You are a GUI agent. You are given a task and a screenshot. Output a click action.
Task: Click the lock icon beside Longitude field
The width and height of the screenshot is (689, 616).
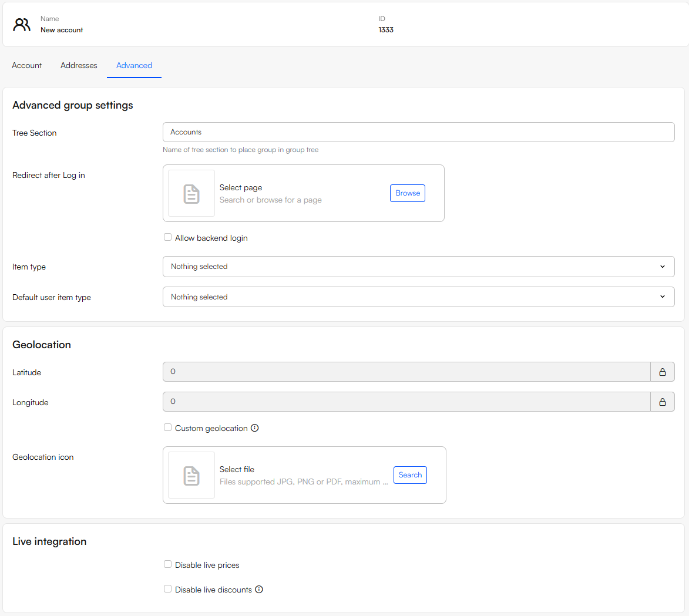coord(662,402)
